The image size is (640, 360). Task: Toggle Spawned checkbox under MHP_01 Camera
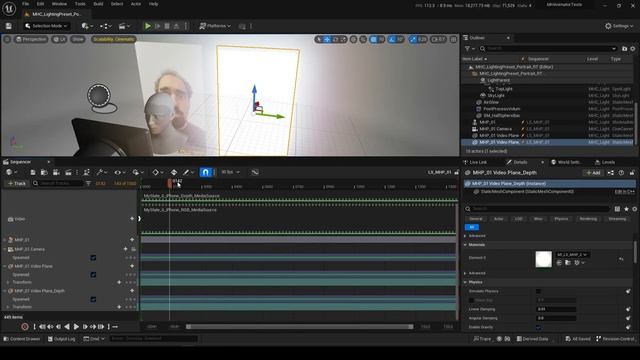pos(93,258)
